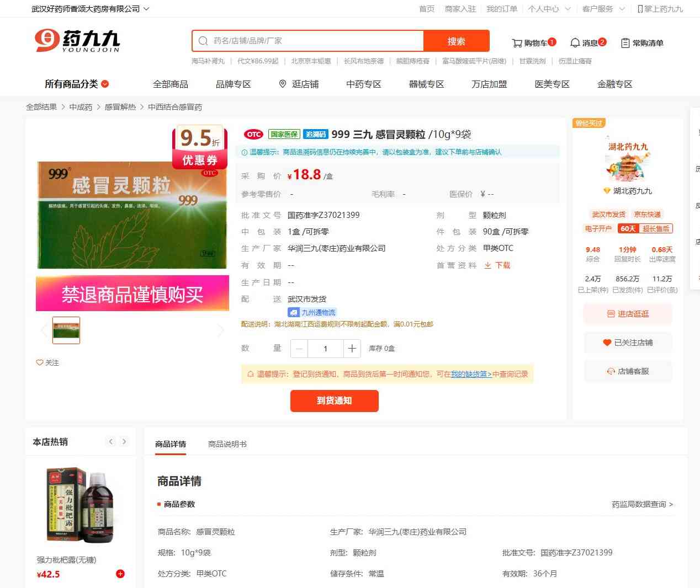The image size is (700, 588).
Task: Show next hot-selling item with right arrow
Action: 124,441
